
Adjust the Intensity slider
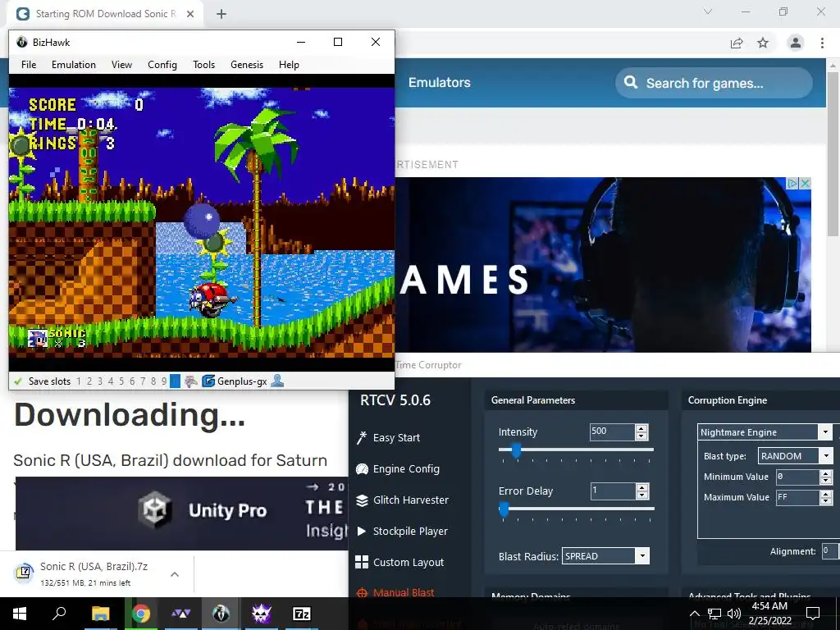(x=516, y=450)
